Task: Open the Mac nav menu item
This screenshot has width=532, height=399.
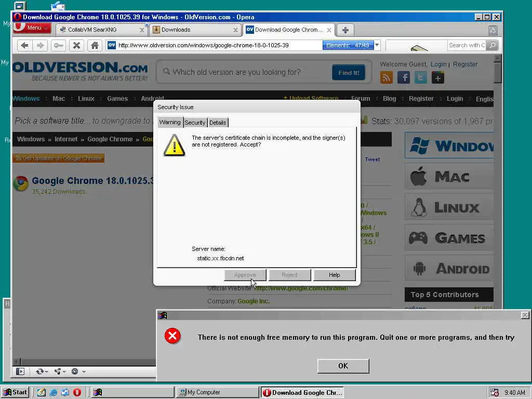Action: pyautogui.click(x=59, y=98)
